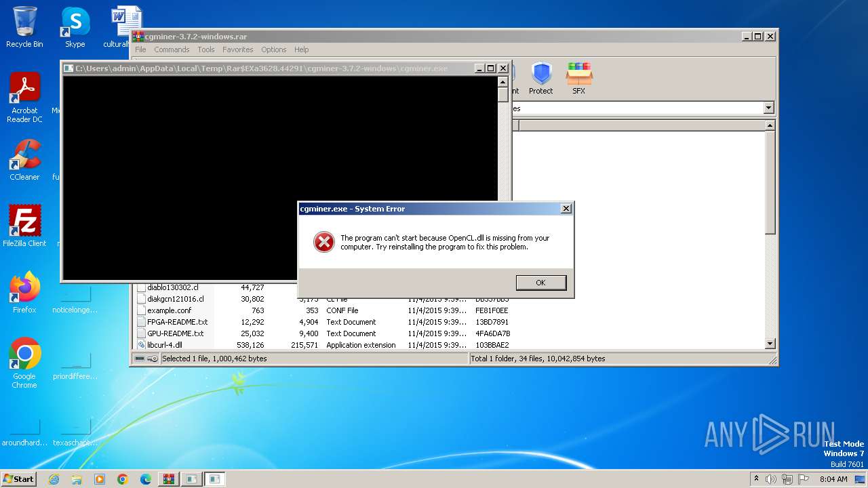The height and width of the screenshot is (488, 868).
Task: Click the volume speaker tray icon
Action: (x=771, y=479)
